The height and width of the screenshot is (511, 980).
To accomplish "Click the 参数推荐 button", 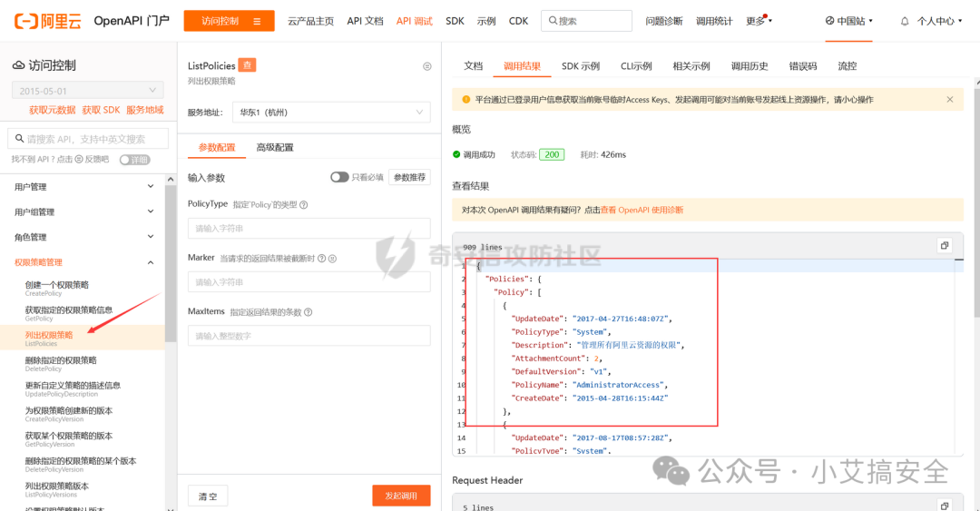I will (x=409, y=177).
